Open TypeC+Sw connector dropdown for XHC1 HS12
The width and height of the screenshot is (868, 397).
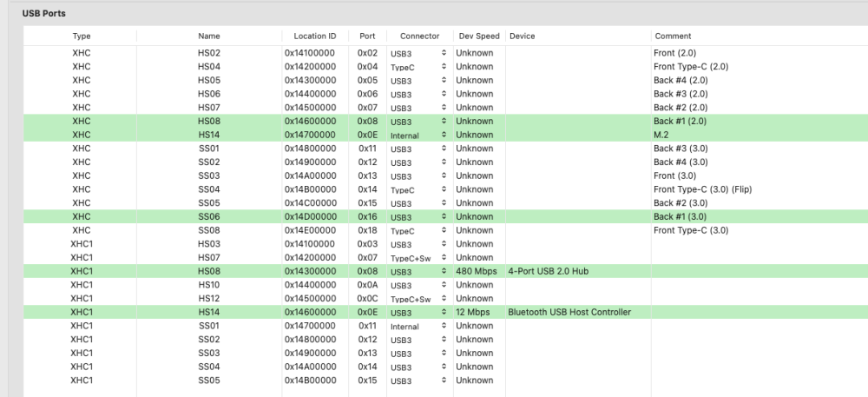(419, 299)
